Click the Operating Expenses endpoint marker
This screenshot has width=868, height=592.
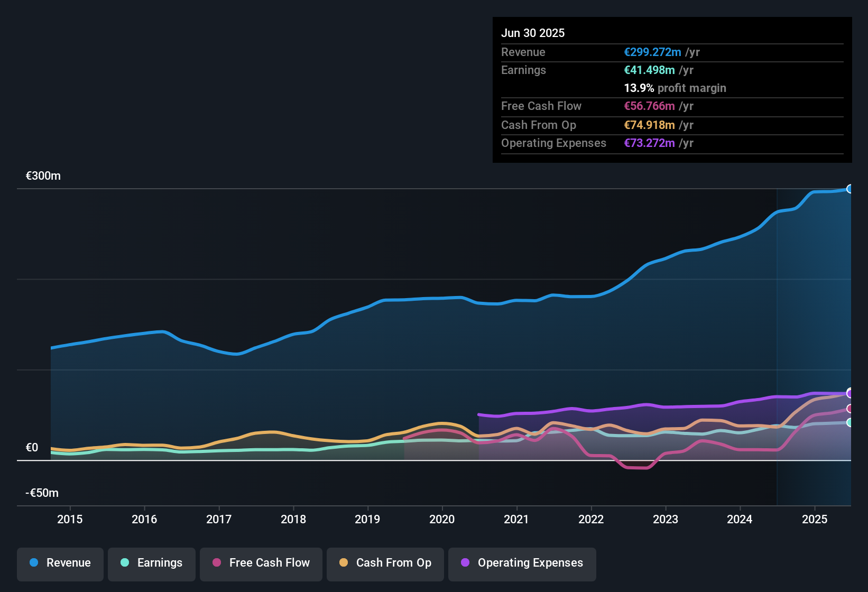[850, 393]
